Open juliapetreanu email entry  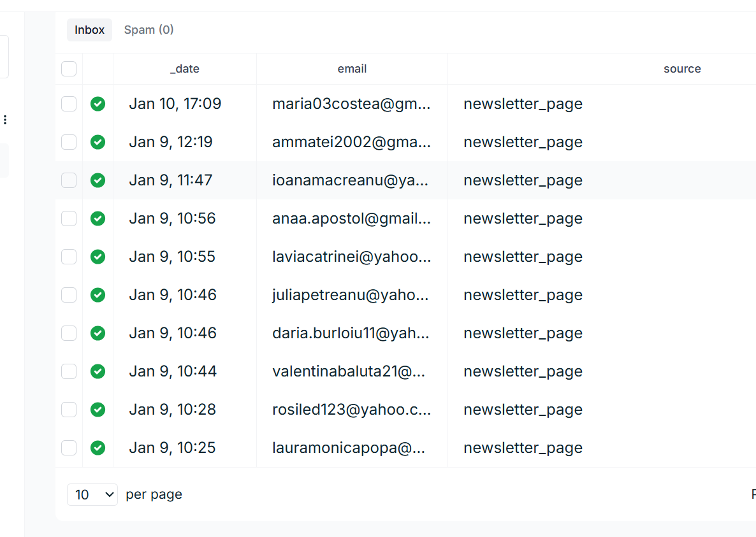[x=351, y=295]
